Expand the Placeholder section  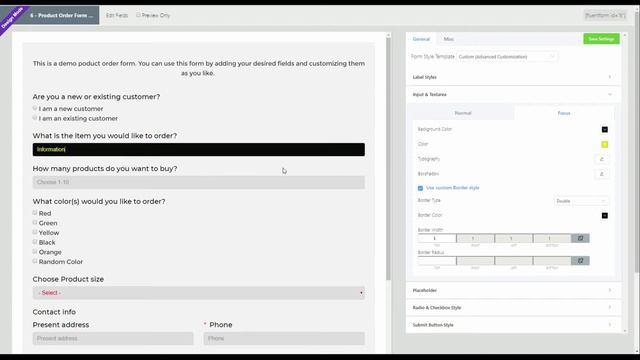click(513, 290)
